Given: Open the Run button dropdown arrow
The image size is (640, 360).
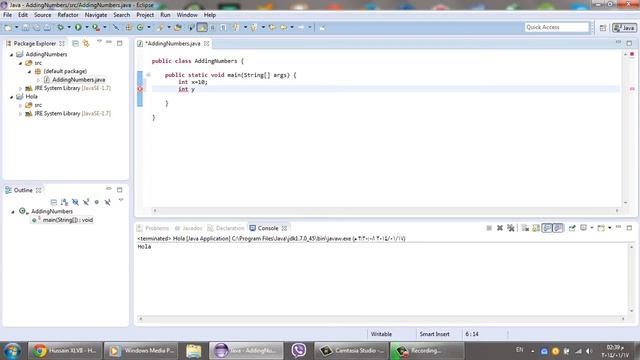Looking at the screenshot, I should (87, 27).
